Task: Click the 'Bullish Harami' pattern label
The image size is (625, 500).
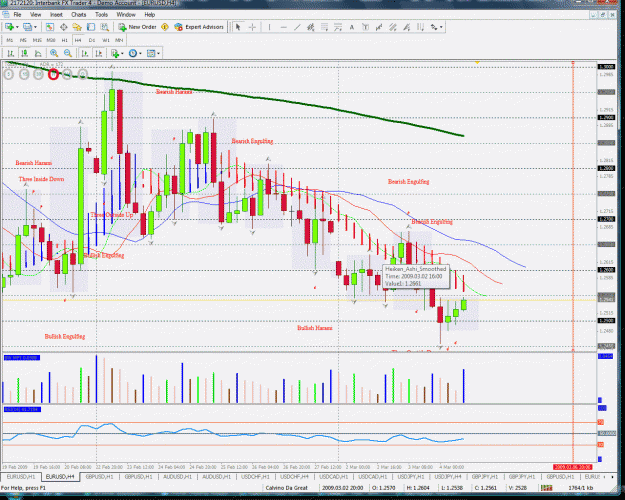Action: (x=314, y=328)
